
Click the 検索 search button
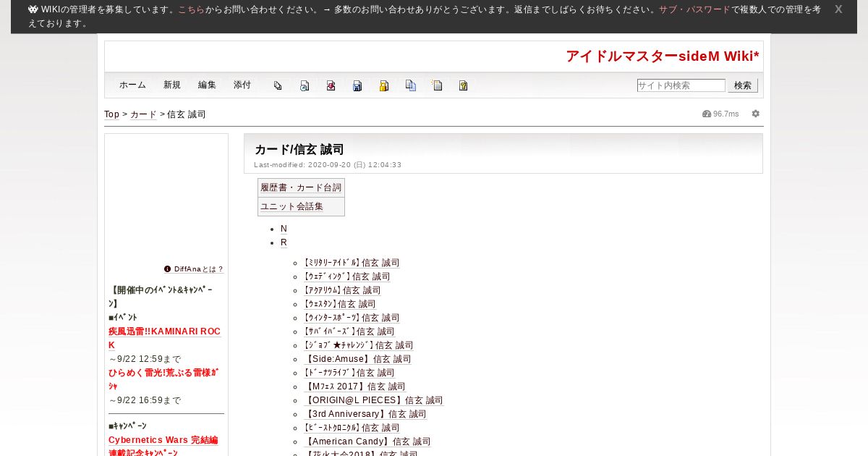point(743,85)
